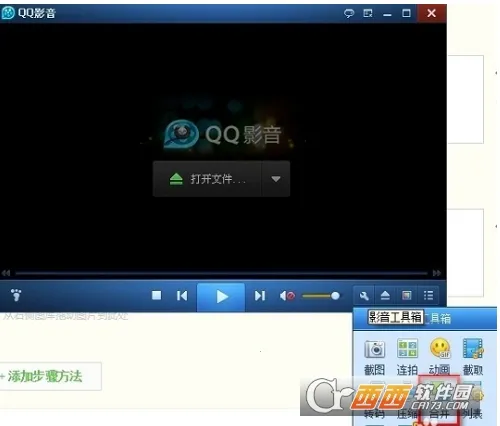
Task: Select the 连拍 burst capture tool
Action: [x=407, y=357]
